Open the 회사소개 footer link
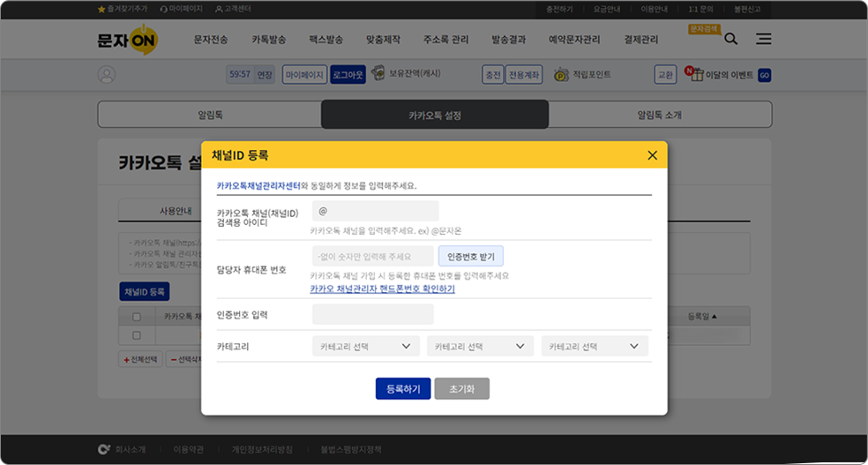The image size is (868, 465). 131,449
